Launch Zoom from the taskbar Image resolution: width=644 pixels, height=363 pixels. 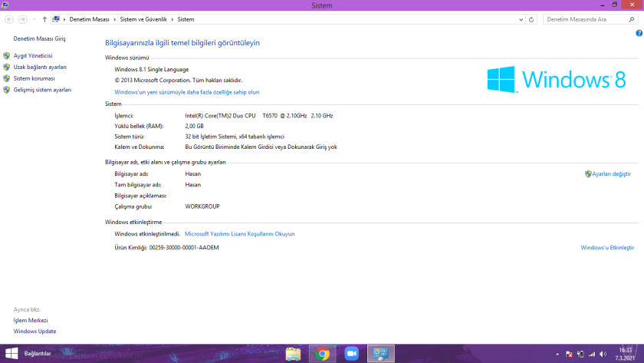352,354
